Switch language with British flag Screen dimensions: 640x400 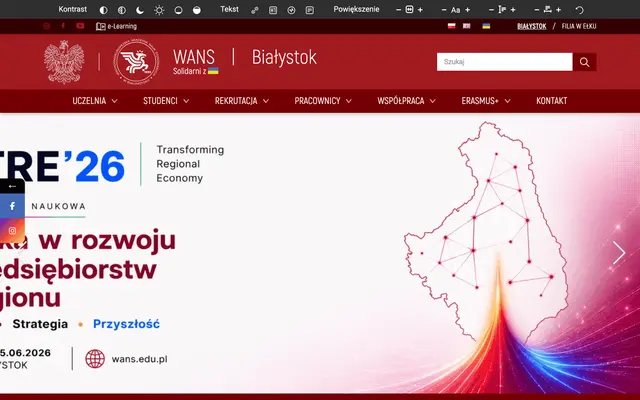(x=467, y=26)
